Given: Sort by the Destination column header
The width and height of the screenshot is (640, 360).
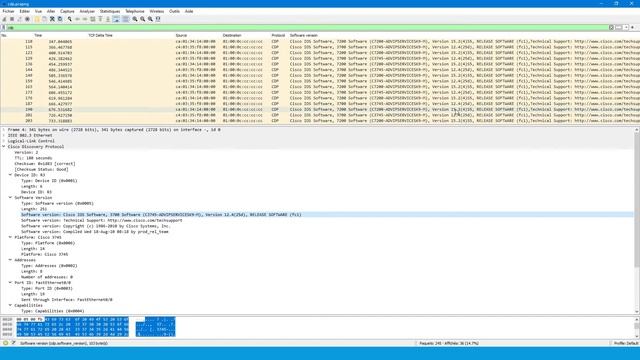Looking at the screenshot, I should (x=232, y=36).
